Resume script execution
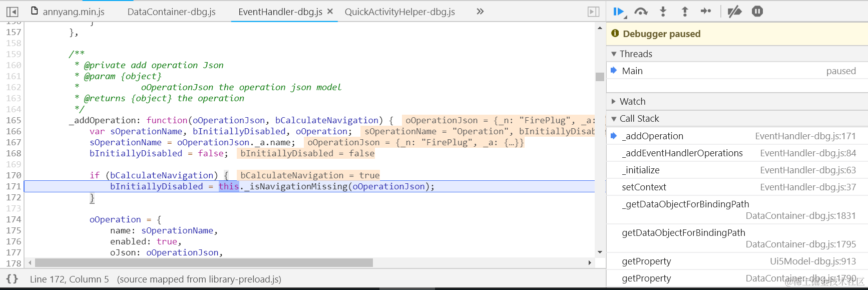Image resolution: width=868 pixels, height=290 pixels. pyautogui.click(x=619, y=12)
